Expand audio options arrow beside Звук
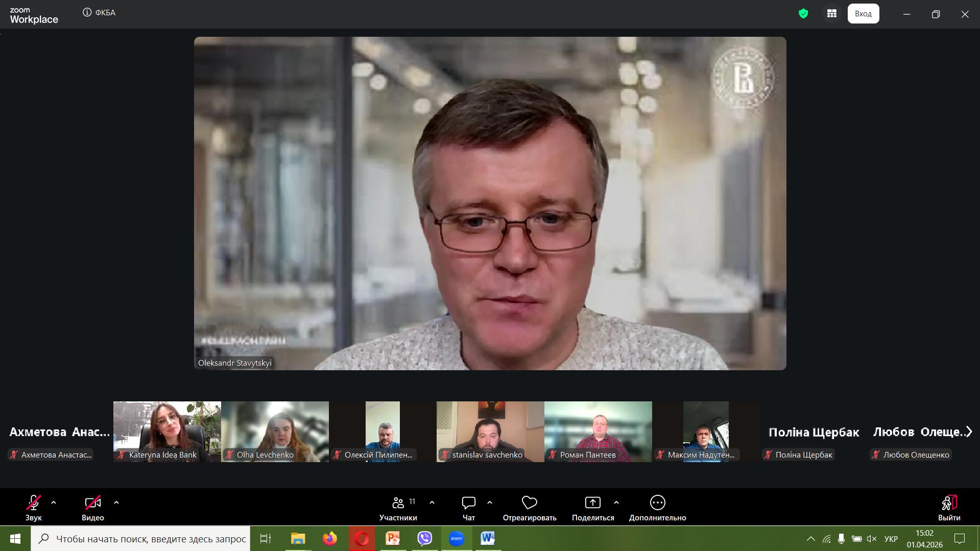Viewport: 980px width, 551px height. coord(54,502)
